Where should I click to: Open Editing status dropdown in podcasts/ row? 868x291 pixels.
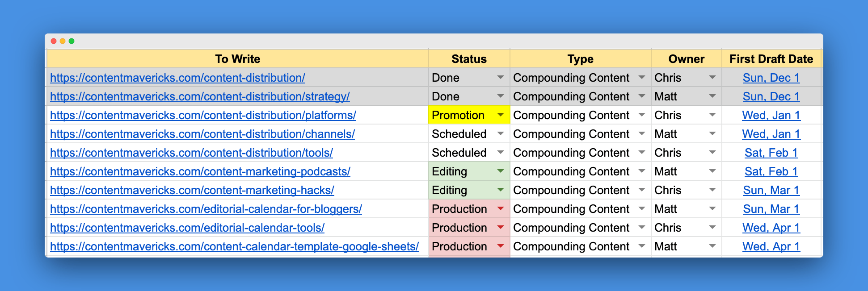(x=501, y=171)
